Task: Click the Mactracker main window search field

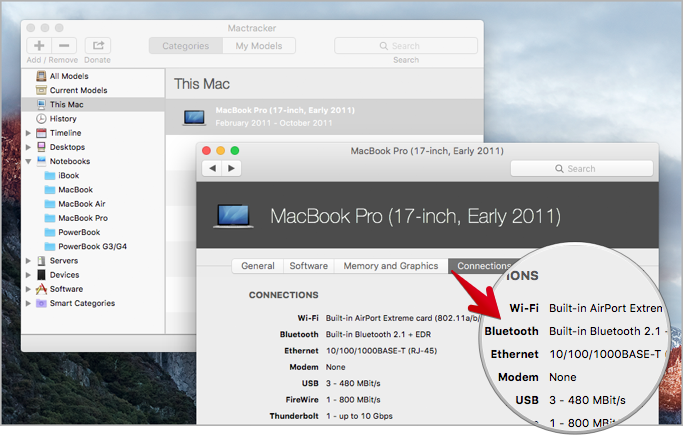Action: click(x=406, y=46)
